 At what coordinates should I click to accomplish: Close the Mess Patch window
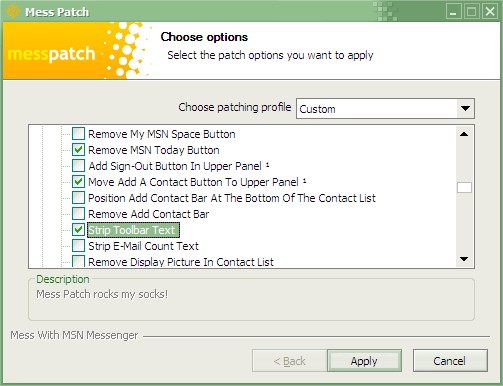pyautogui.click(x=490, y=12)
